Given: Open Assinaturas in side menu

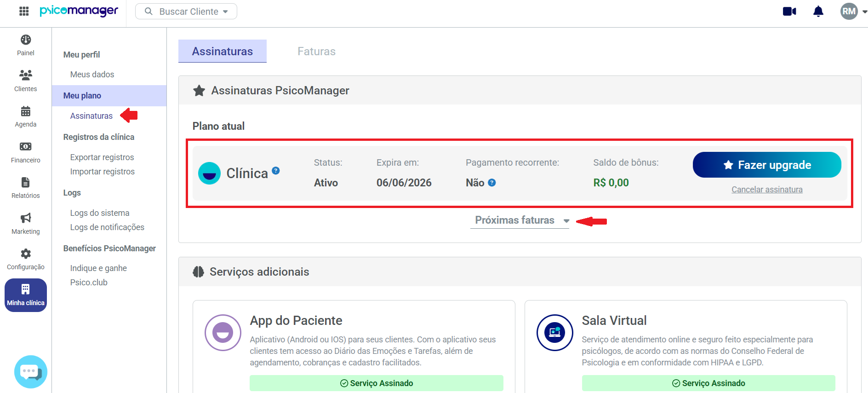Looking at the screenshot, I should coord(91,116).
